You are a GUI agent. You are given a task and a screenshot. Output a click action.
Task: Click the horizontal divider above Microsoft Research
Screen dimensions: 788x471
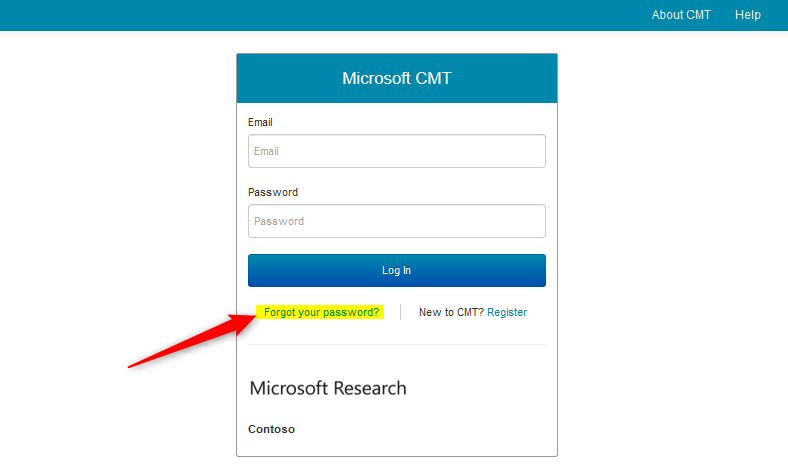(x=396, y=345)
